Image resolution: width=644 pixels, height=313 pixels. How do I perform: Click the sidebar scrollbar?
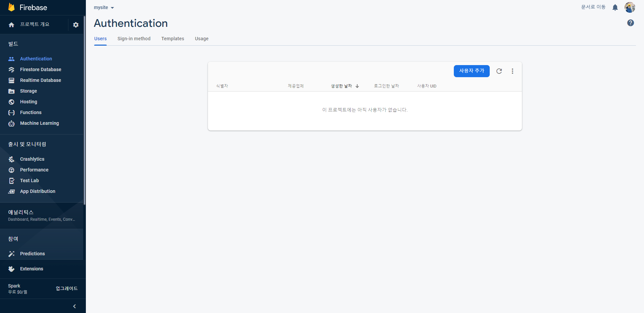(x=85, y=110)
